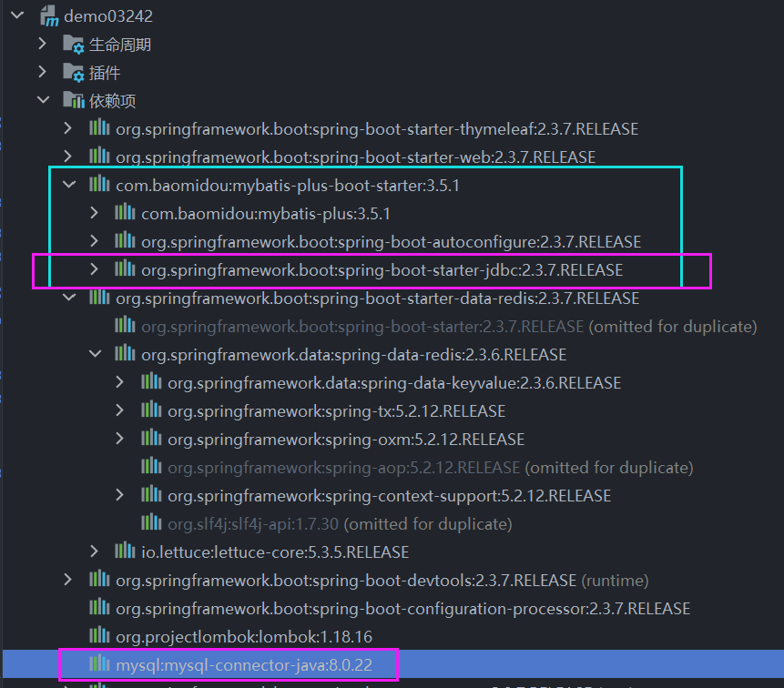Collapse mybatis-plus-boot-starter dependency
784x688 pixels.
(x=69, y=185)
